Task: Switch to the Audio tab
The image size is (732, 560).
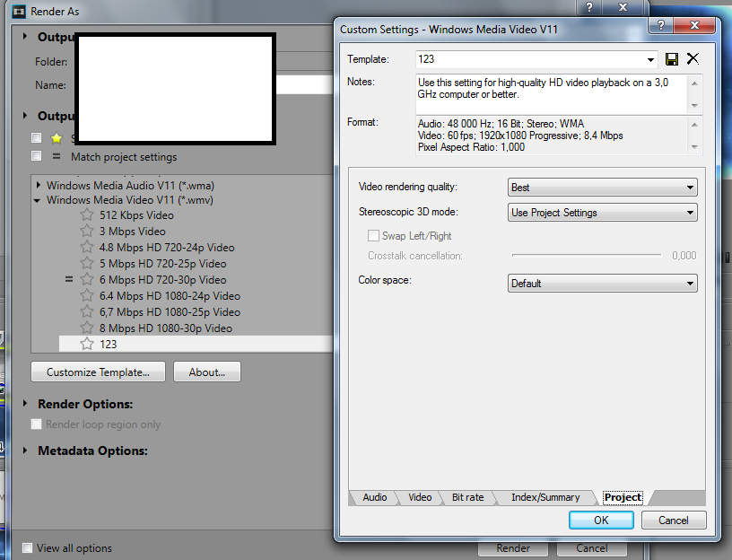Action: (374, 497)
